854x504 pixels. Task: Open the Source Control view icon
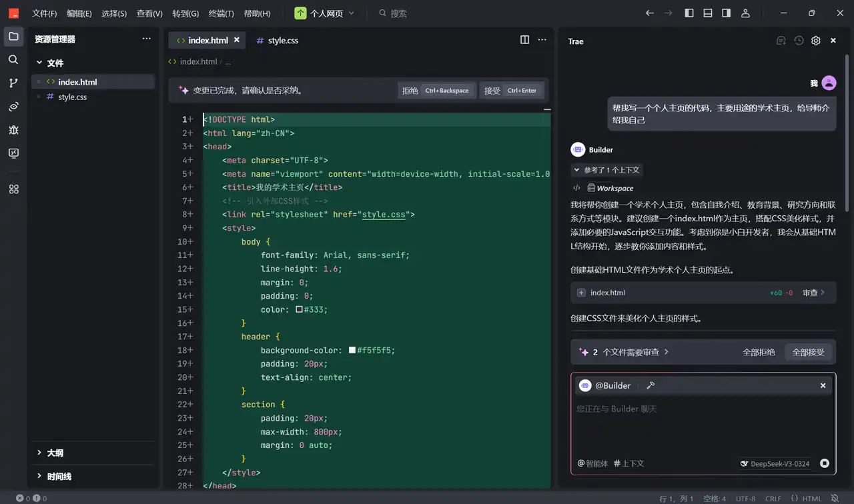13,83
